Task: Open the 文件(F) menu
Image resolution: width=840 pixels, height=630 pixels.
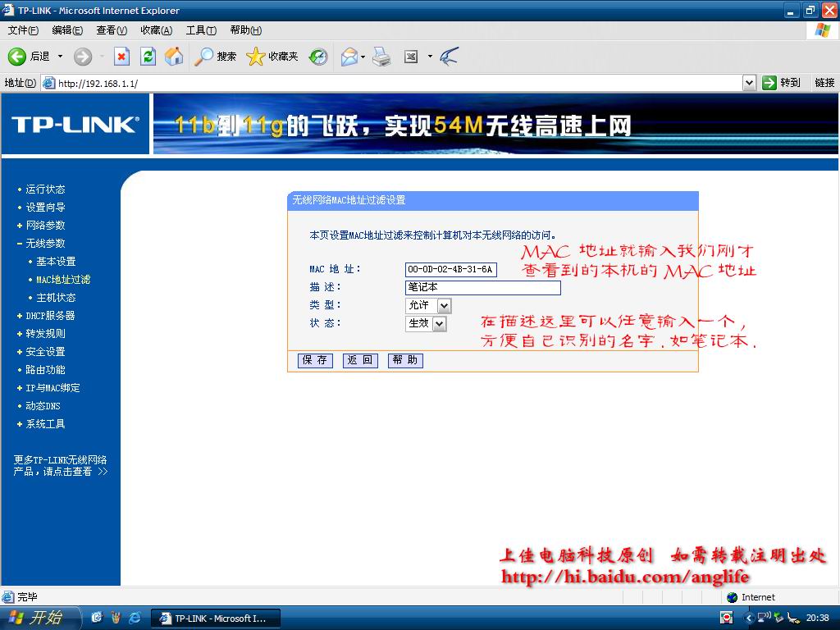Action: [23, 30]
